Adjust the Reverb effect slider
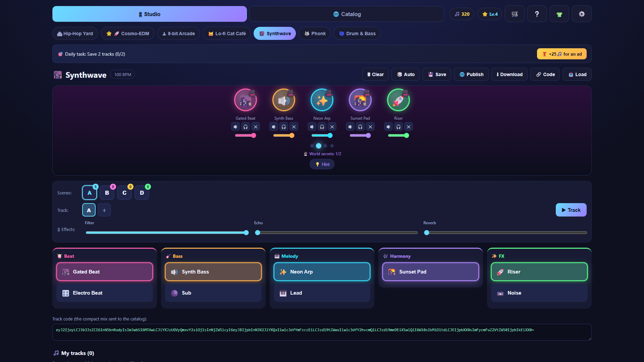 point(505,233)
